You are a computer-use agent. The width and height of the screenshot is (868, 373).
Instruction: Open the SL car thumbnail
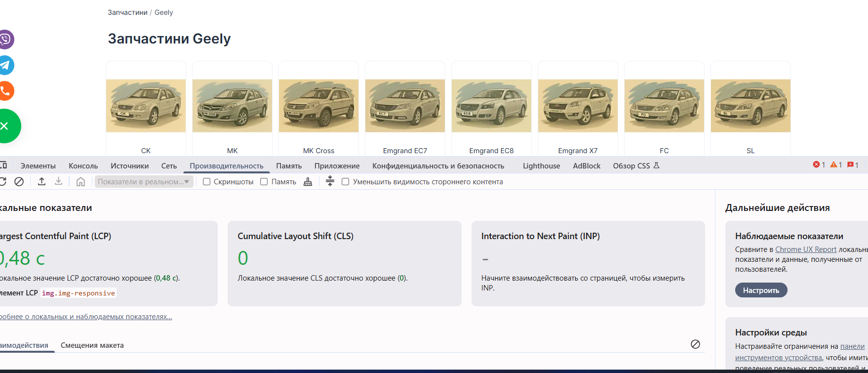pos(751,106)
